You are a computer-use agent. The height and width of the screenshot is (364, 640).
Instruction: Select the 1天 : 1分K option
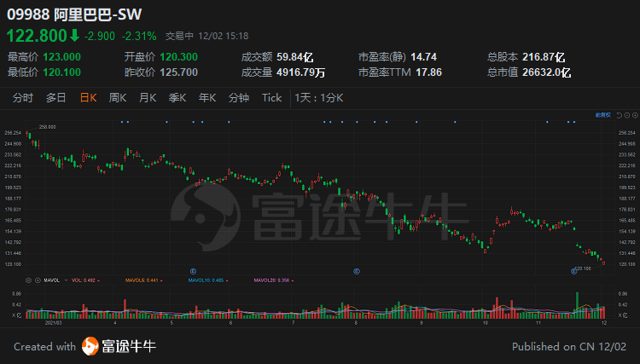pyautogui.click(x=319, y=98)
